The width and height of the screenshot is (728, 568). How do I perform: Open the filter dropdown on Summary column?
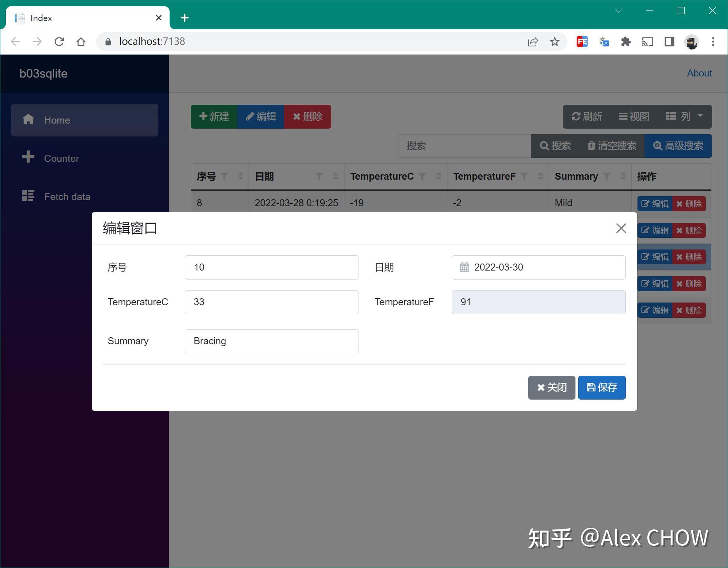point(607,176)
